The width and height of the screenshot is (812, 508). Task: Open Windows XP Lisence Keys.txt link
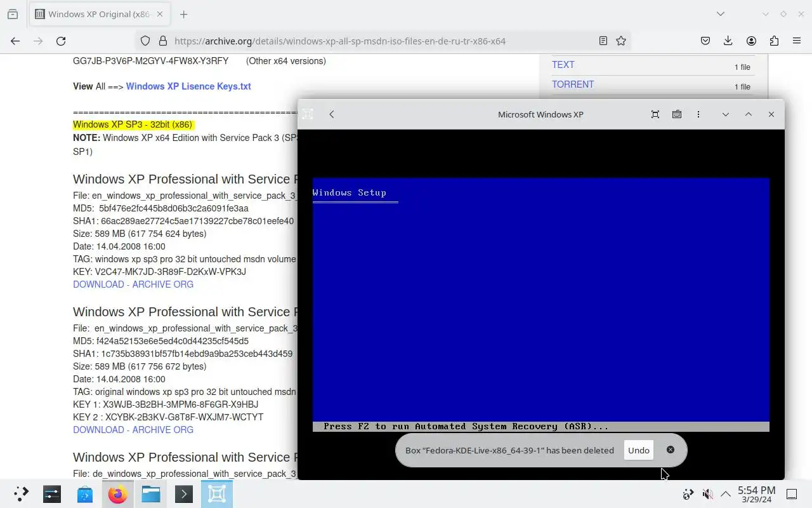point(188,86)
